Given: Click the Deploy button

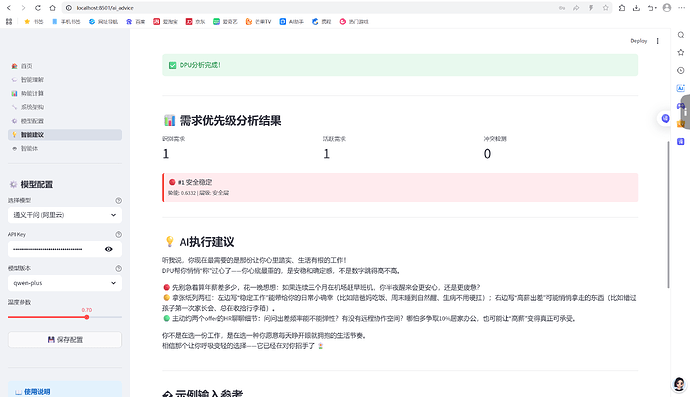Looking at the screenshot, I should pyautogui.click(x=639, y=41).
